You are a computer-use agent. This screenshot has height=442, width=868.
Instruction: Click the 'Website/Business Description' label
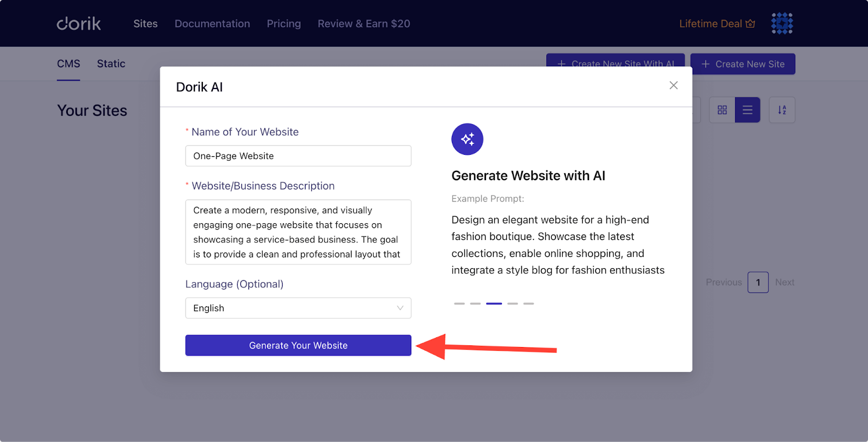(263, 186)
